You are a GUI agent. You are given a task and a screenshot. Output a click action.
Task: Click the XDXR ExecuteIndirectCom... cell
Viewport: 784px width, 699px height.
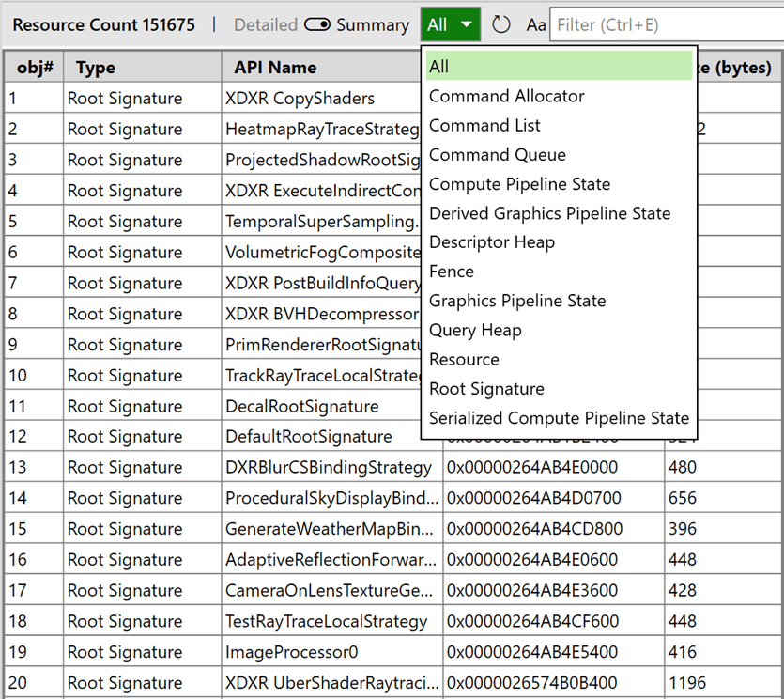tap(322, 191)
